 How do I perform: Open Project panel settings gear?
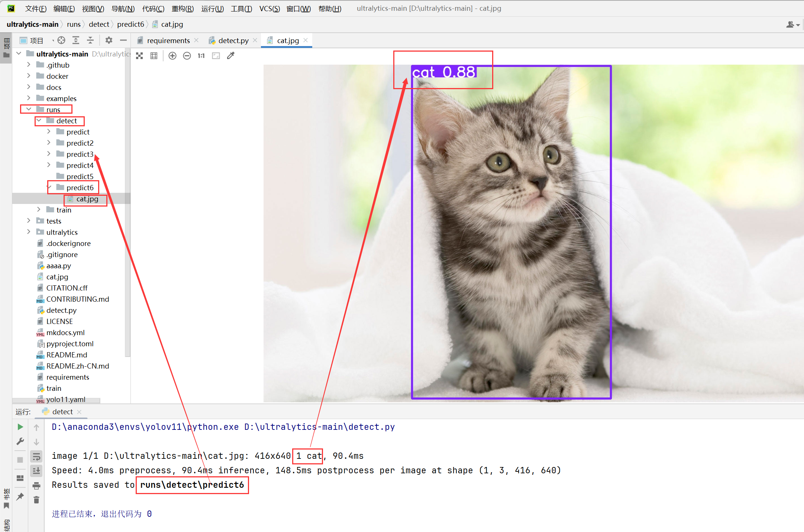109,40
